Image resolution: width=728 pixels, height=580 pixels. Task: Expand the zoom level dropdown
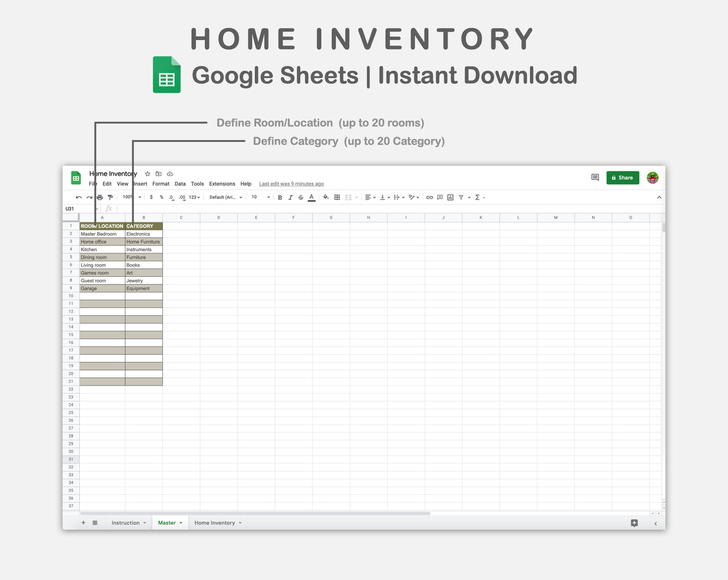click(140, 197)
